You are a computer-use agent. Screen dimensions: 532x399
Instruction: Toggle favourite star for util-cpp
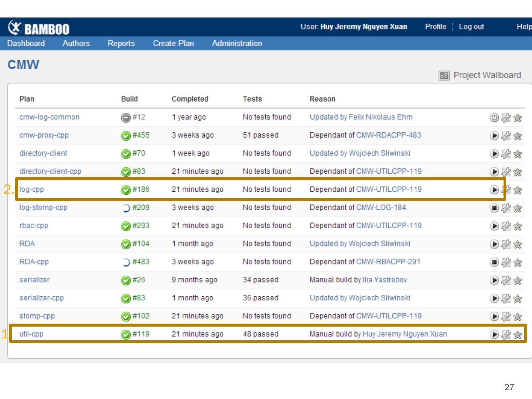pos(518,335)
